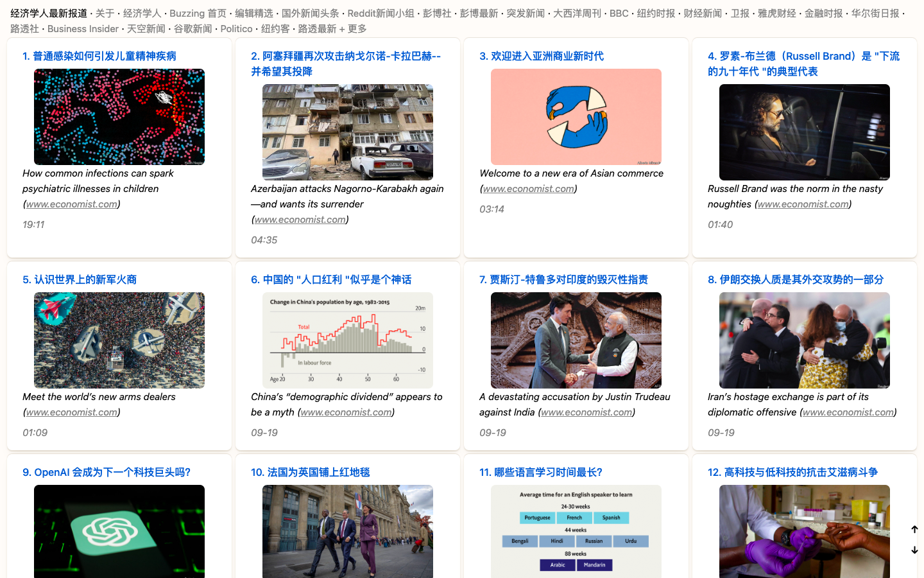This screenshot has width=924, height=578.
Task: Visit Reddit新闻小组 in the navigation
Action: click(x=381, y=13)
